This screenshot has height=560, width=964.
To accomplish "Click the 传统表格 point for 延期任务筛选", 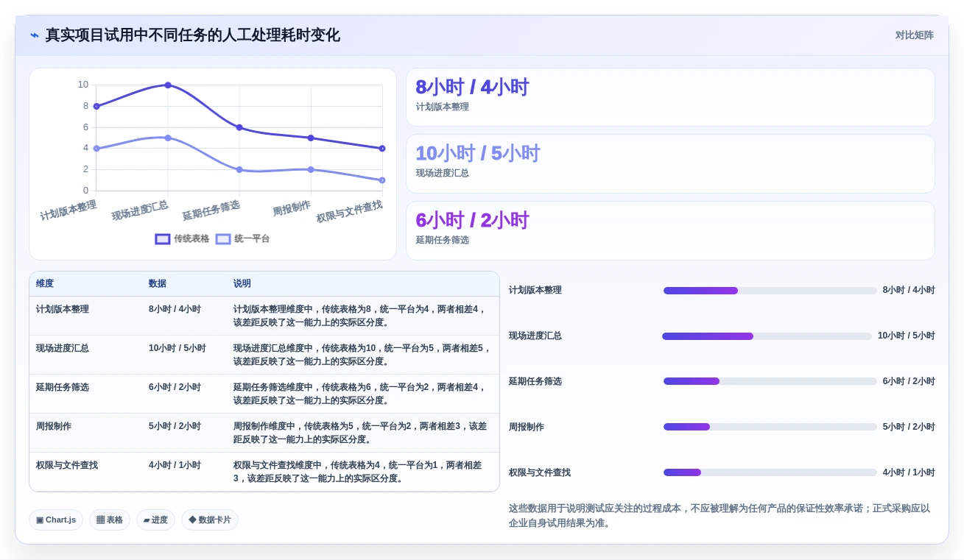I will [239, 127].
